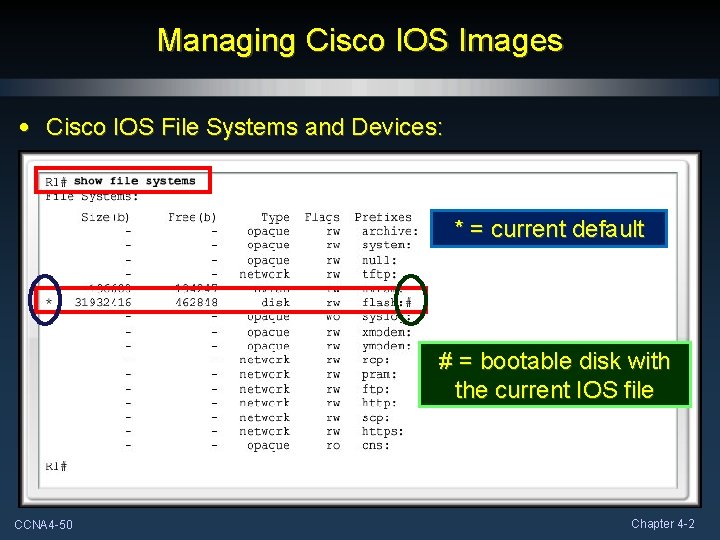Select "rw" flag in the xmodem: row
Viewport: 720px width, 540px height.
point(333,332)
